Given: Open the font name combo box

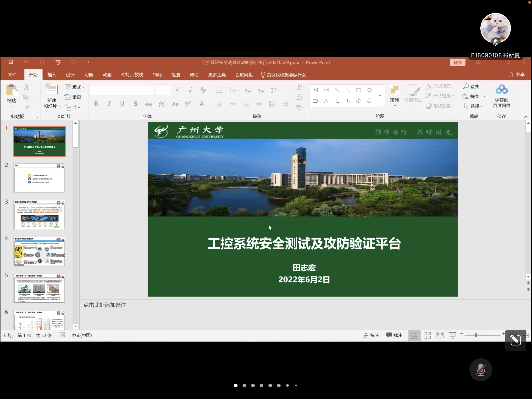Looking at the screenshot, I should tap(122, 90).
